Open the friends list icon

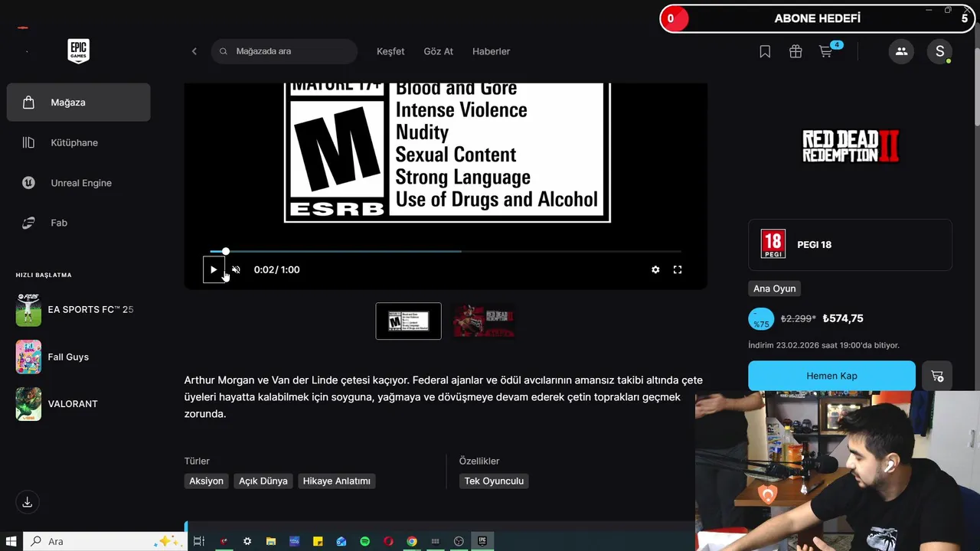pos(901,51)
